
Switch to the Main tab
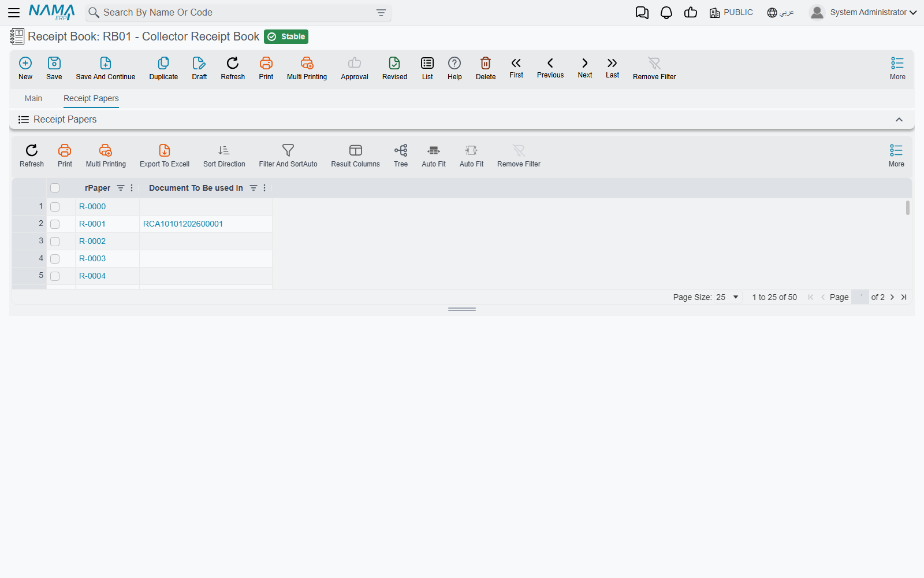[33, 98]
